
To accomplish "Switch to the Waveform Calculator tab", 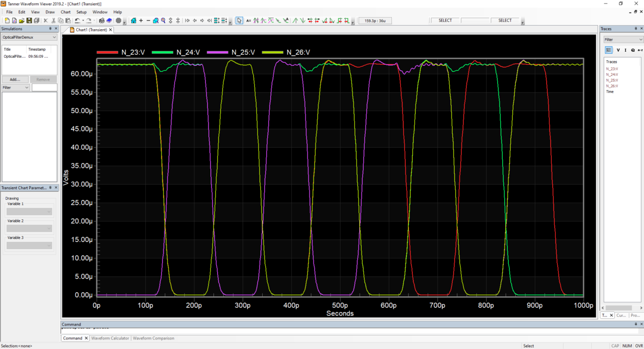I will click(x=110, y=338).
